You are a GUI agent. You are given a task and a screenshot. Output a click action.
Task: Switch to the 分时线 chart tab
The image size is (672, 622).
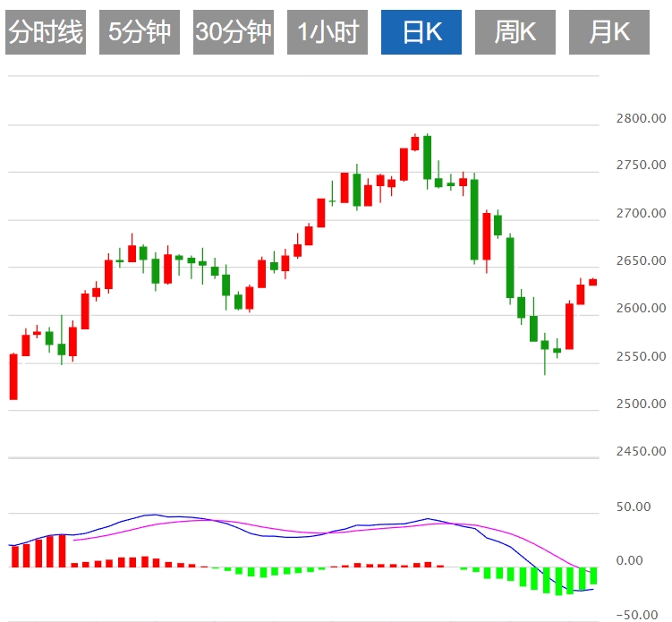point(46,32)
